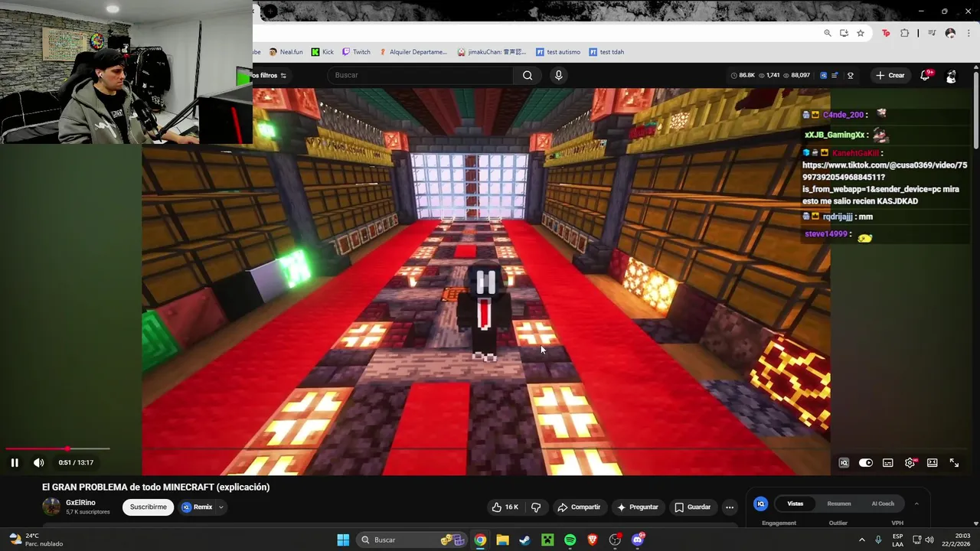The height and width of the screenshot is (551, 980).
Task: Open GxElRino channel name link
Action: tap(80, 503)
